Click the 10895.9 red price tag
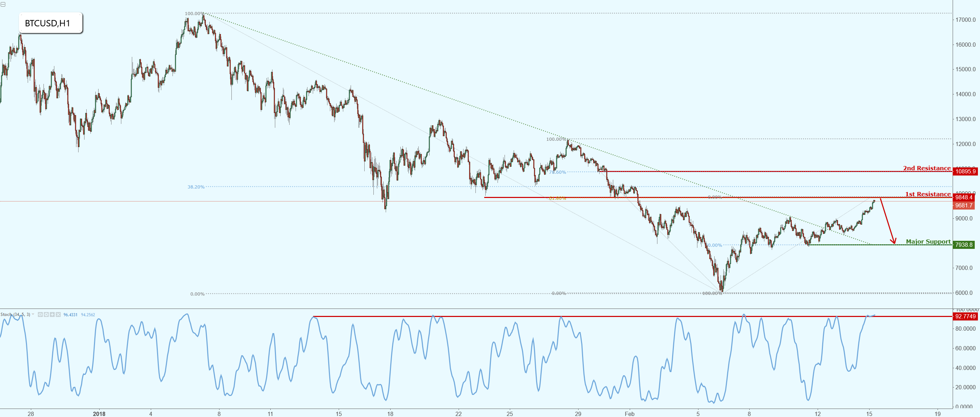This screenshot has height=417, width=980. click(966, 171)
